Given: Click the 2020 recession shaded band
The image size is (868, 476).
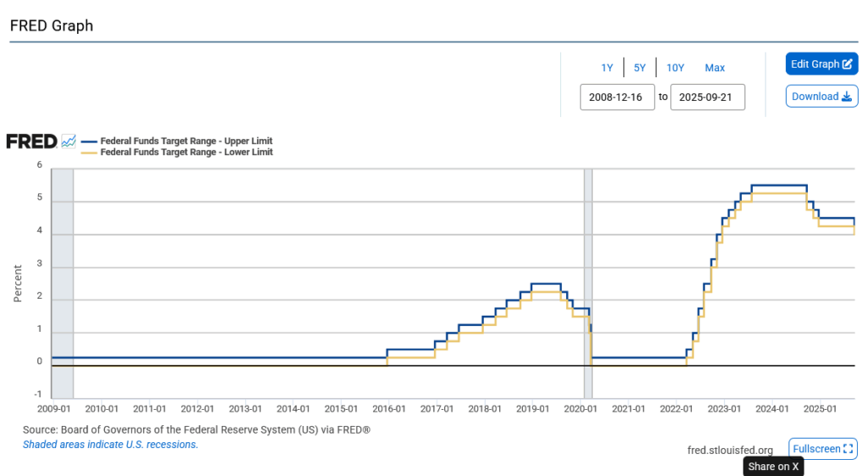Looking at the screenshot, I should 587,280.
